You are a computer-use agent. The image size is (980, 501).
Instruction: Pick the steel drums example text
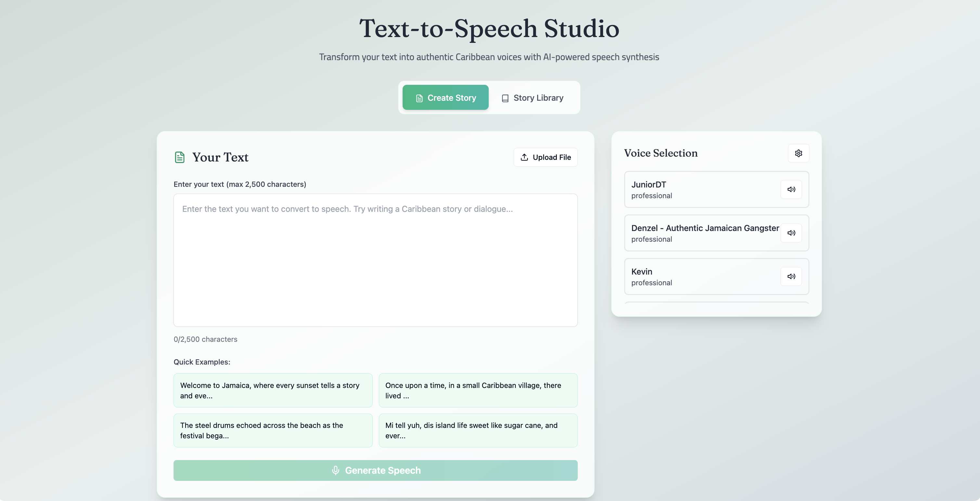pos(273,430)
